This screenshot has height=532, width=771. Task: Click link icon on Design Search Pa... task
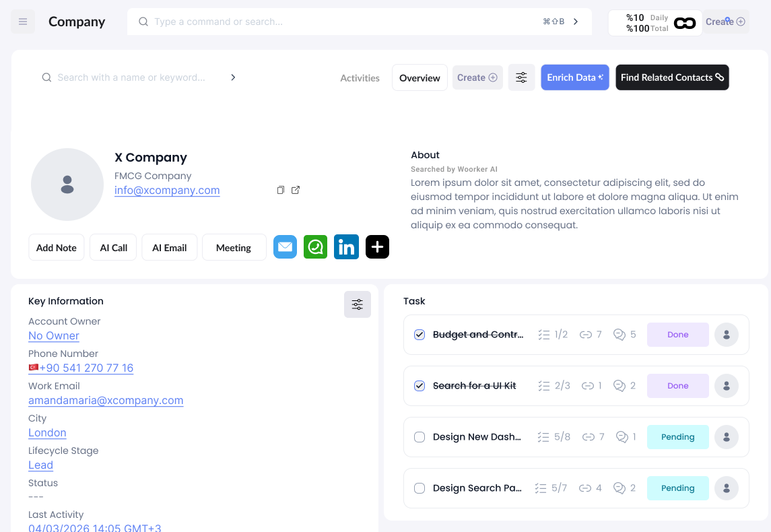pos(584,488)
